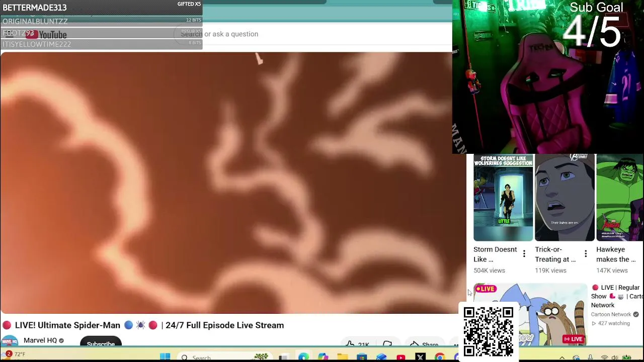Open Microsoft Edge from the taskbar

[303, 357]
